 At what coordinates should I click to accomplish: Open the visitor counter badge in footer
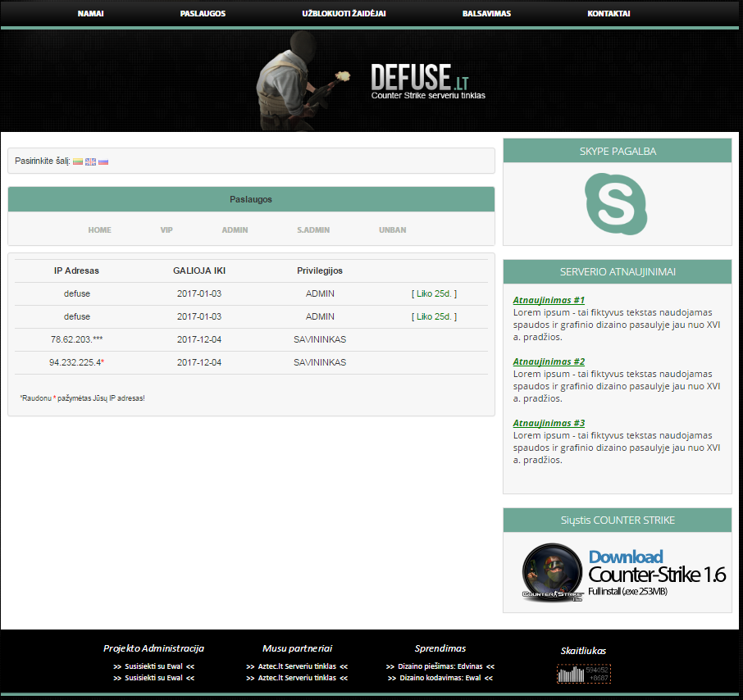click(583, 674)
